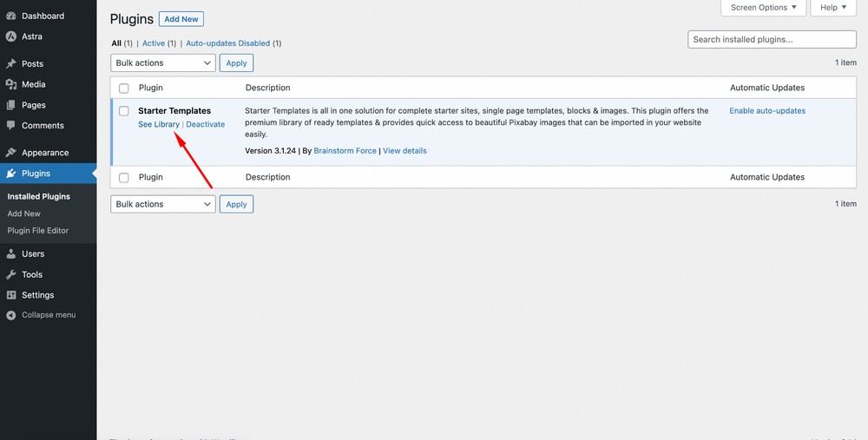Click the Settings sliders icon
The width and height of the screenshot is (868, 440).
tap(11, 295)
